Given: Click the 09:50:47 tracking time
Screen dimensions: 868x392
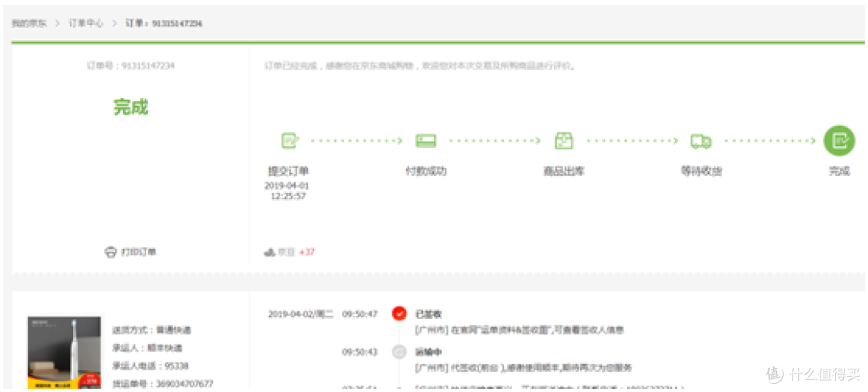Looking at the screenshot, I should click(360, 314).
